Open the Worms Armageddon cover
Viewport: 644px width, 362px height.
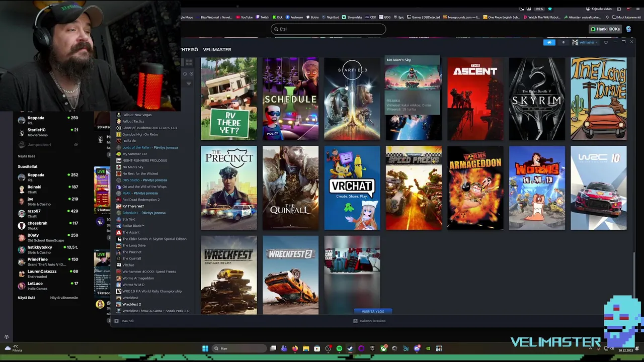[475, 188]
